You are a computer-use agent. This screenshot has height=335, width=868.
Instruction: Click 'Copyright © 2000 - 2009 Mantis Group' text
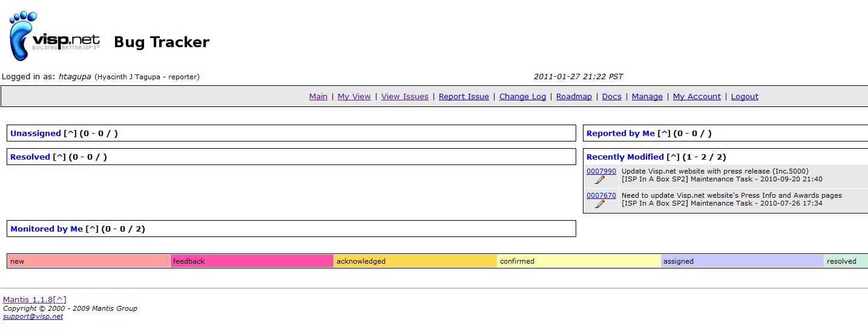coord(70,308)
